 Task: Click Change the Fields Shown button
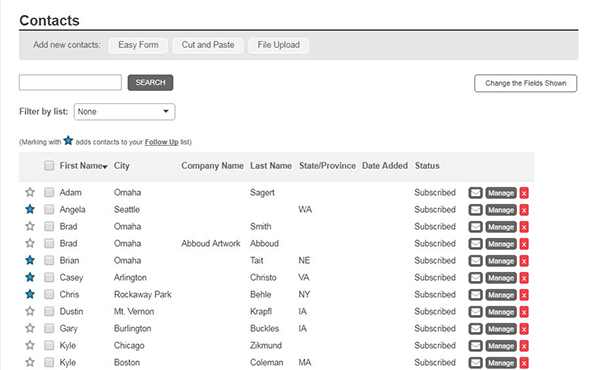[x=525, y=83]
